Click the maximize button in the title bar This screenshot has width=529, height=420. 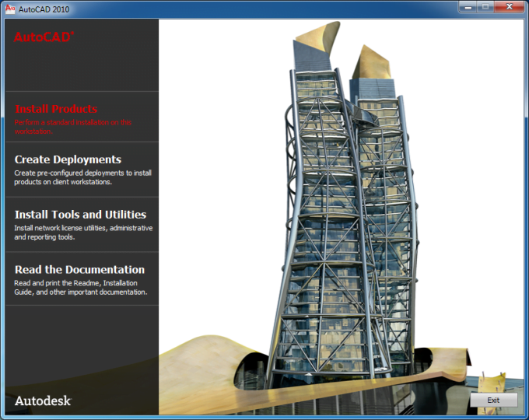[485, 7]
